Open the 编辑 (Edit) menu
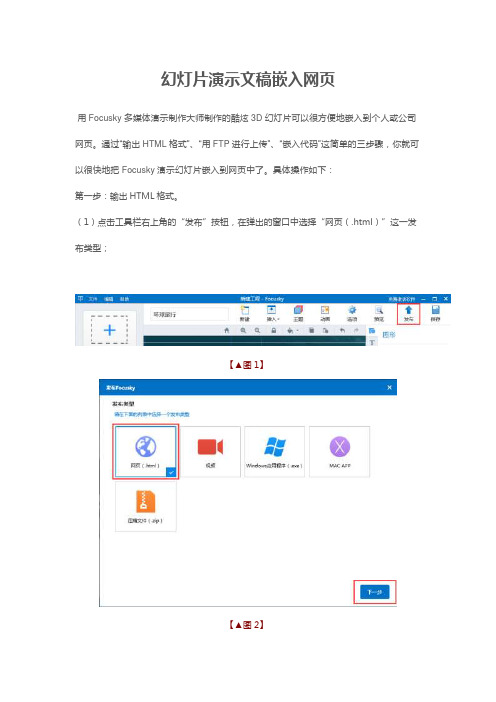This screenshot has width=496, height=702. point(108,299)
